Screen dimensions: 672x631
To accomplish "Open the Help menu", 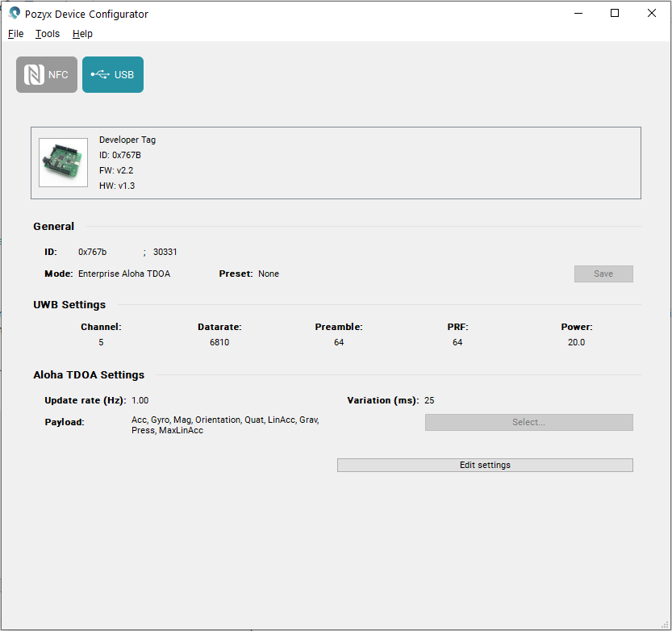I will [82, 34].
